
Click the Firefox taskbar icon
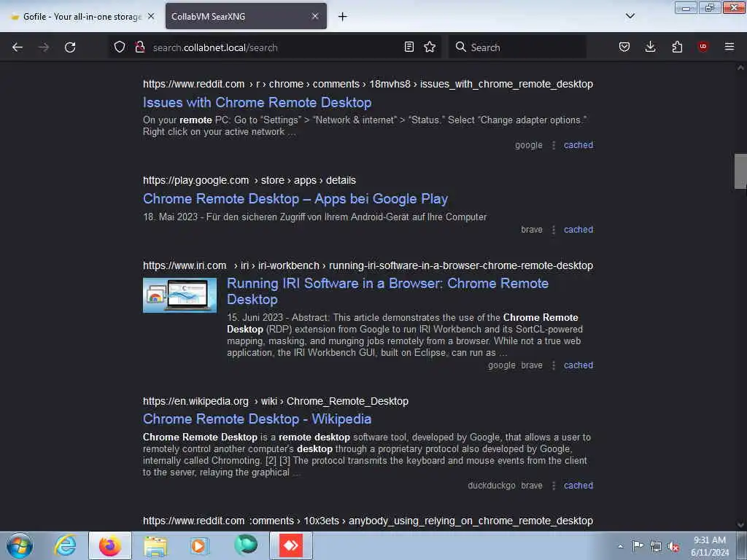pyautogui.click(x=110, y=545)
